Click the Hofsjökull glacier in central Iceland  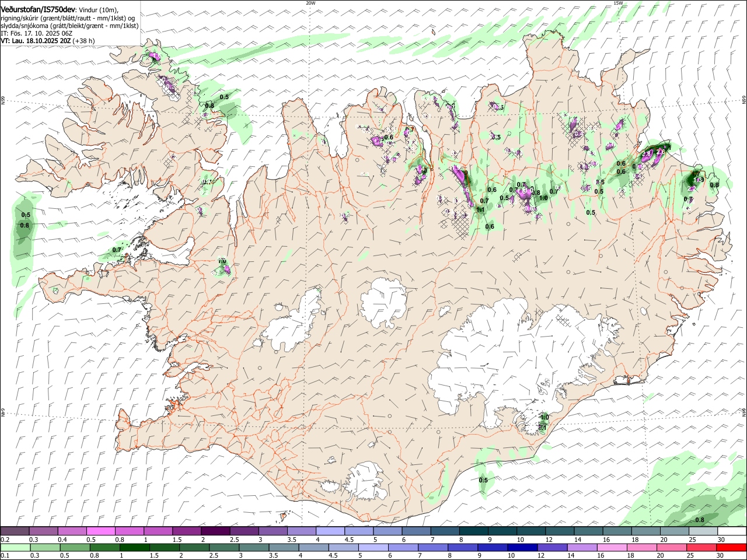tap(383, 302)
